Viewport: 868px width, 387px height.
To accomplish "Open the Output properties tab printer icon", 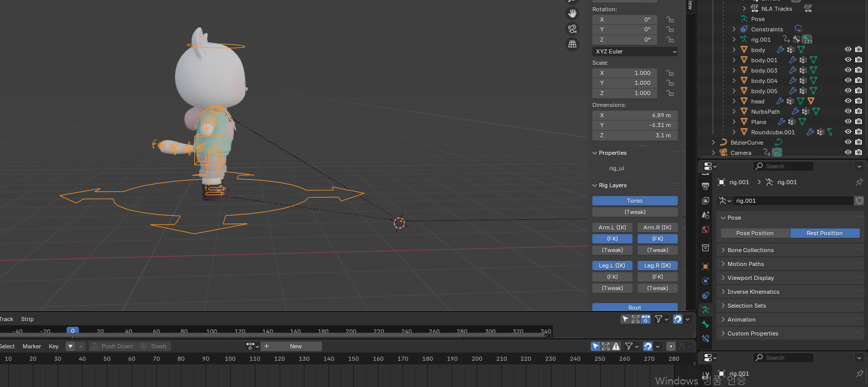I will pyautogui.click(x=706, y=186).
